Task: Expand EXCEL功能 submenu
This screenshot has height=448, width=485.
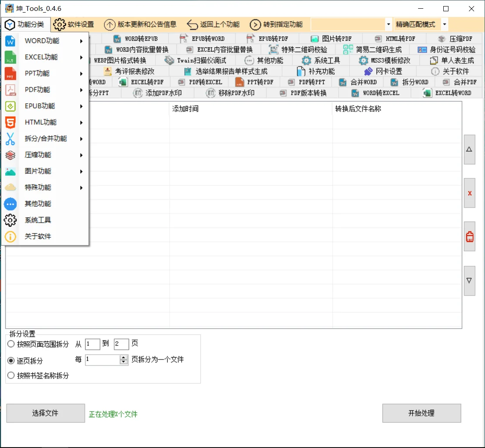Action: (x=45, y=57)
